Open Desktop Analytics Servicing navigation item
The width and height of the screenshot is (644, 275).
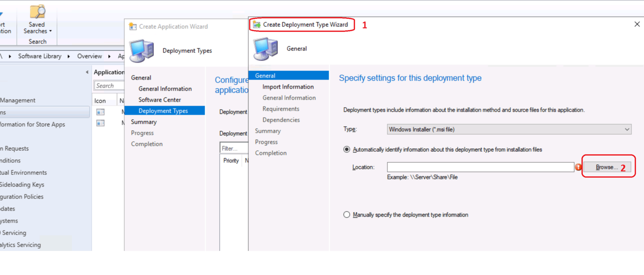[x=20, y=245]
